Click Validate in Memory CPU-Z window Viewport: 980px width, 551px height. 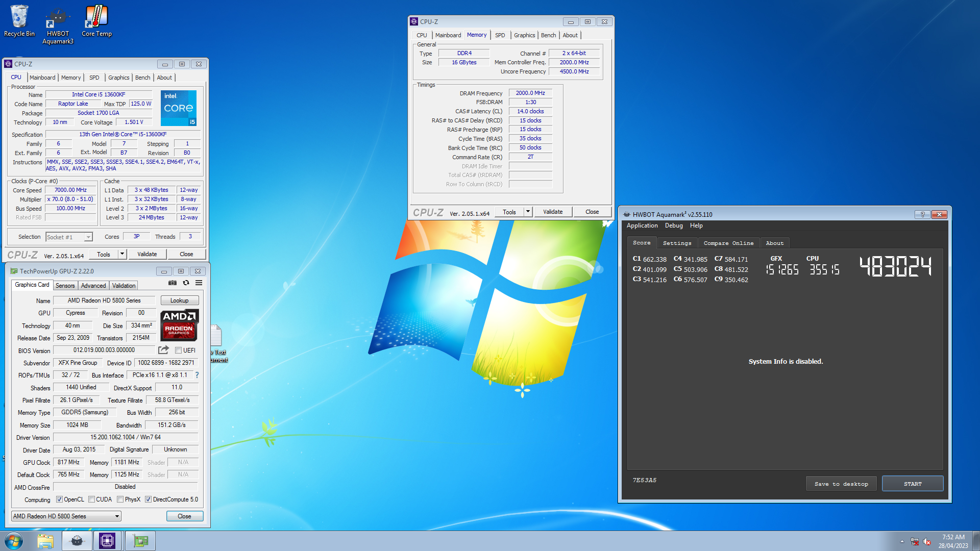553,212
